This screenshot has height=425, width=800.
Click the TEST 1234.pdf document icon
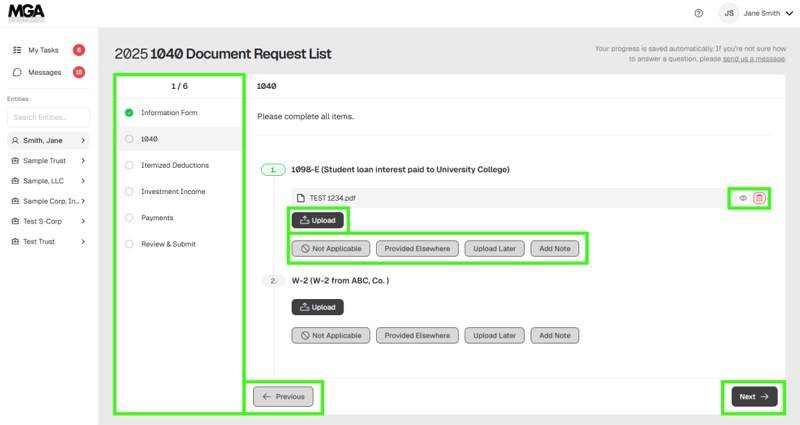pyautogui.click(x=301, y=198)
